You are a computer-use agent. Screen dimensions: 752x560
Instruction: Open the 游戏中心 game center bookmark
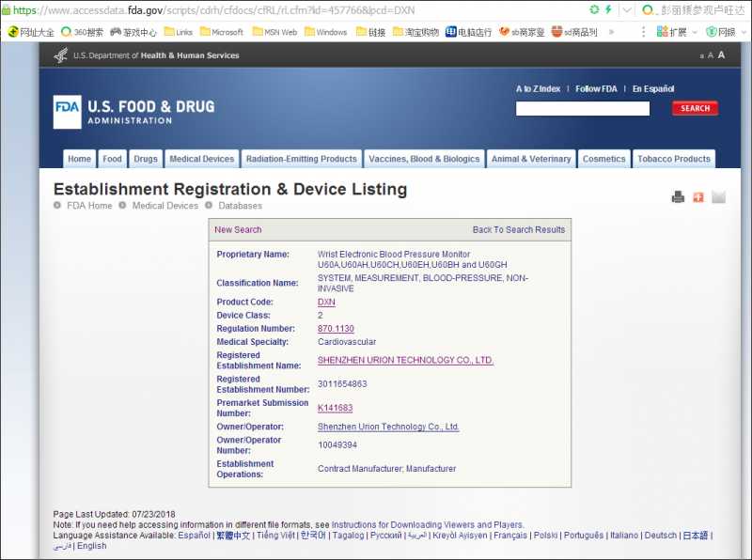(x=133, y=32)
